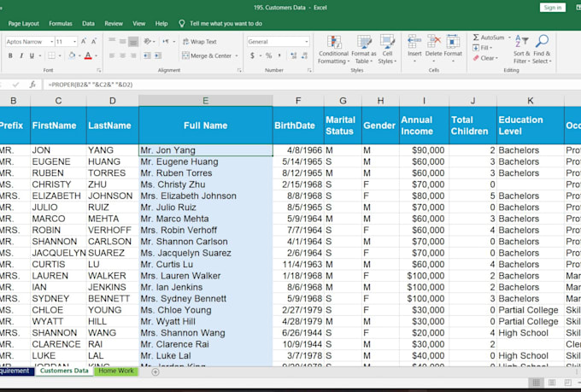Click AutoSum sigma
581x392 pixels.
coord(476,38)
